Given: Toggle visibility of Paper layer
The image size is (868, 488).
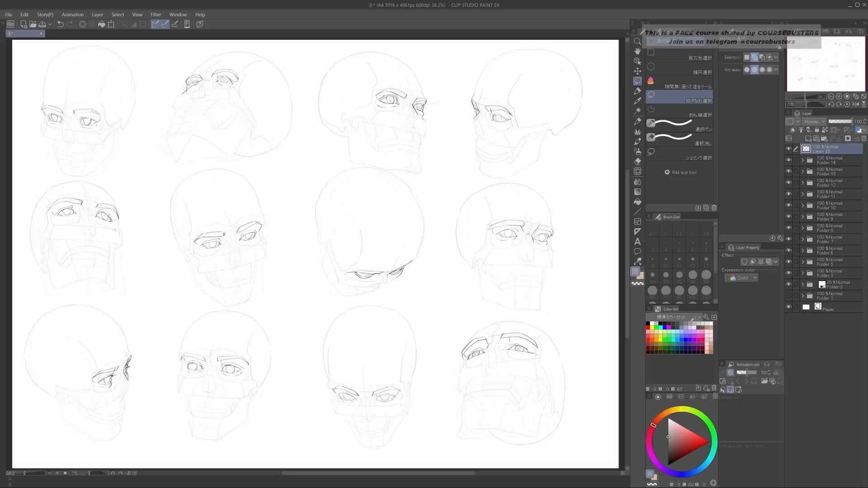Looking at the screenshot, I should 788,307.
